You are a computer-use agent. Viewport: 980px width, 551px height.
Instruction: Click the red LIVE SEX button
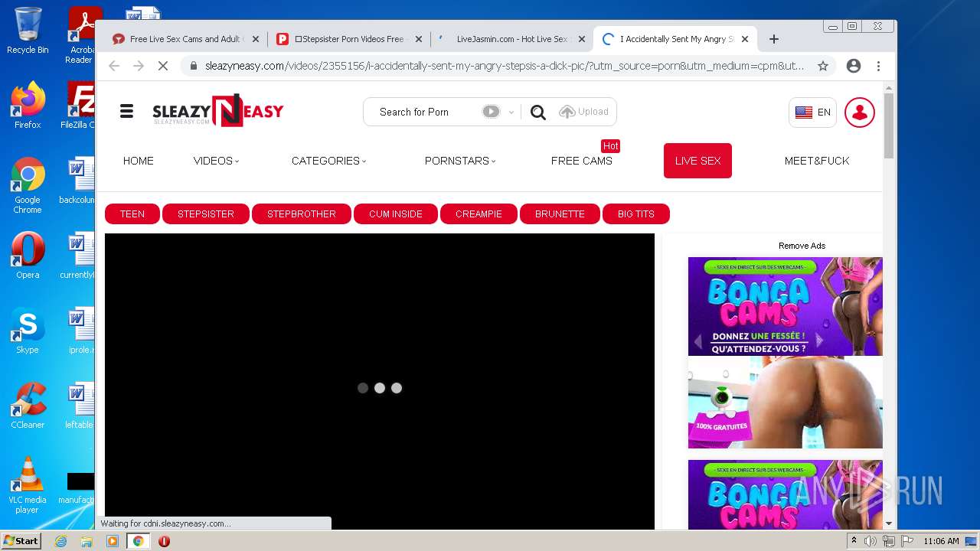[697, 161]
